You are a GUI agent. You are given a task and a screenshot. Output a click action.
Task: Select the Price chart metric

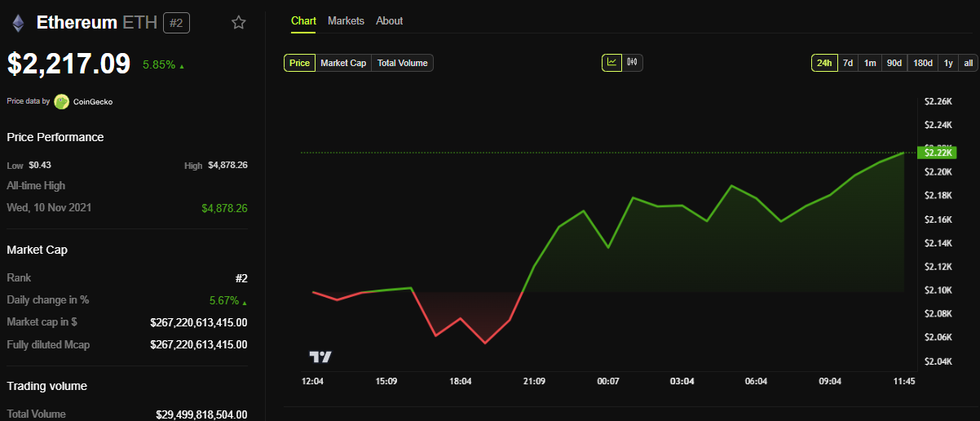tap(299, 63)
